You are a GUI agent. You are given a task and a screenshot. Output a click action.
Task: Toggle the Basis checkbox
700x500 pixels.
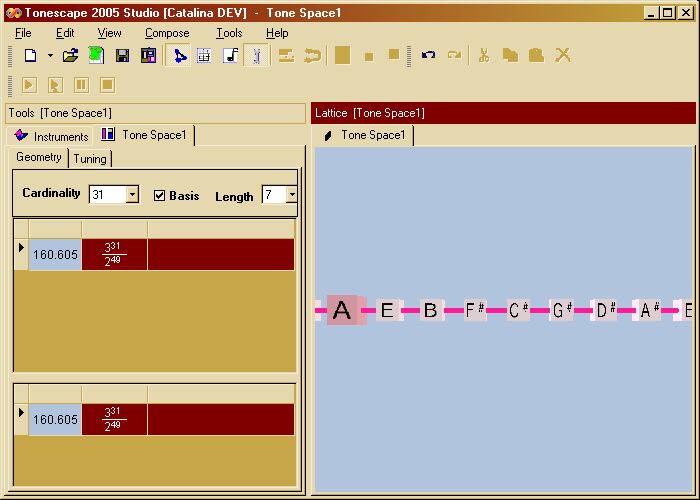coord(159,196)
